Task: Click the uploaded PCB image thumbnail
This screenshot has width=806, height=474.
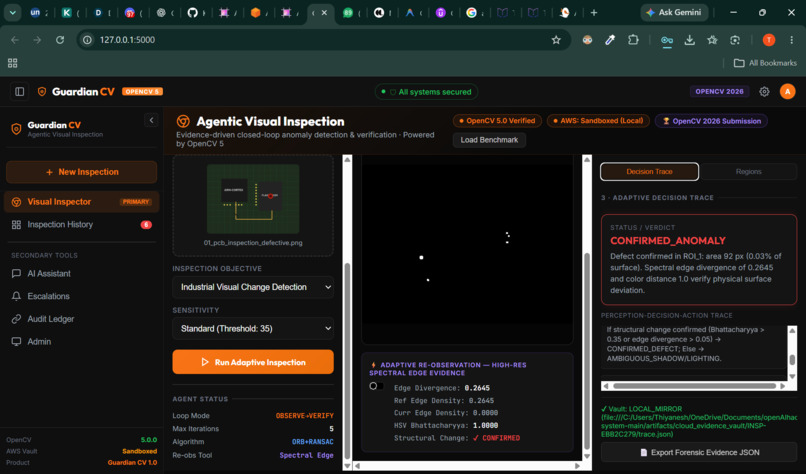Action: pos(253,199)
